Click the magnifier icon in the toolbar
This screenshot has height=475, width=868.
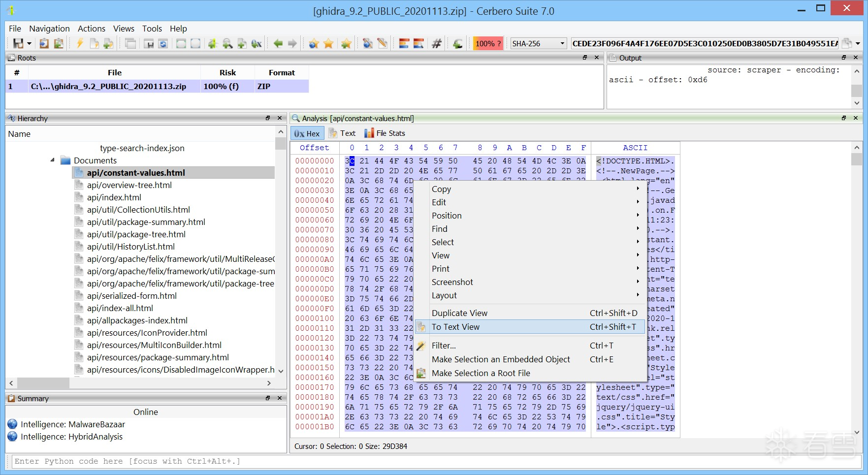[x=227, y=44]
